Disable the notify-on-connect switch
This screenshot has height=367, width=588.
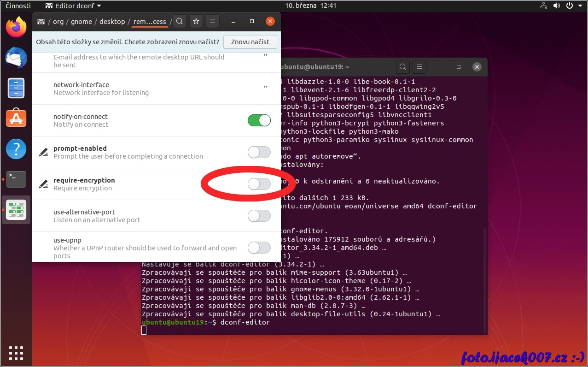[259, 120]
